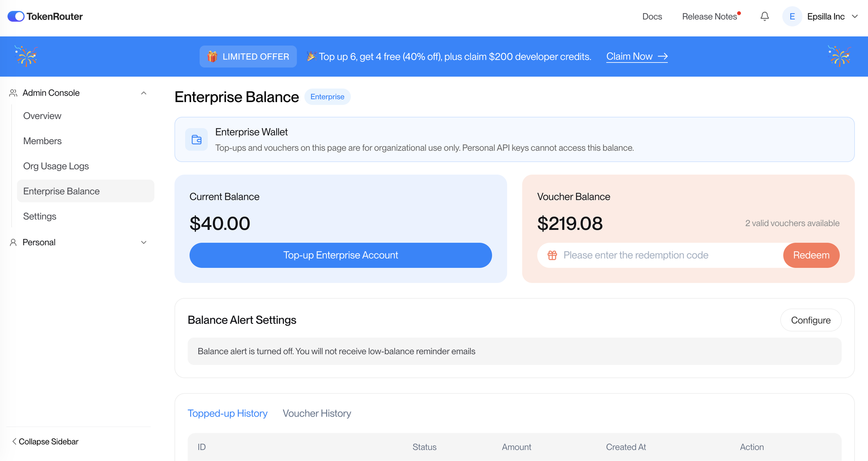Focus the redemption code input field
Image resolution: width=868 pixels, height=461 pixels.
[660, 255]
